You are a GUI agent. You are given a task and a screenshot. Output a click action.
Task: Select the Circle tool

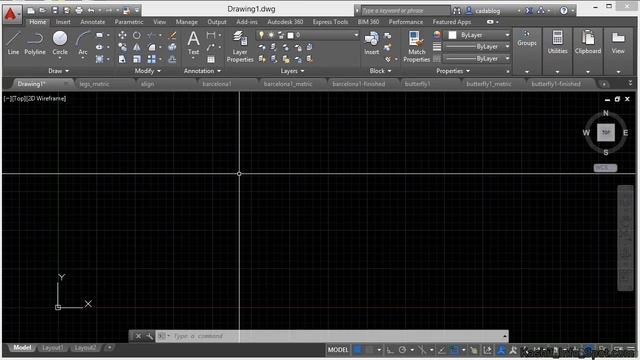pos(60,43)
